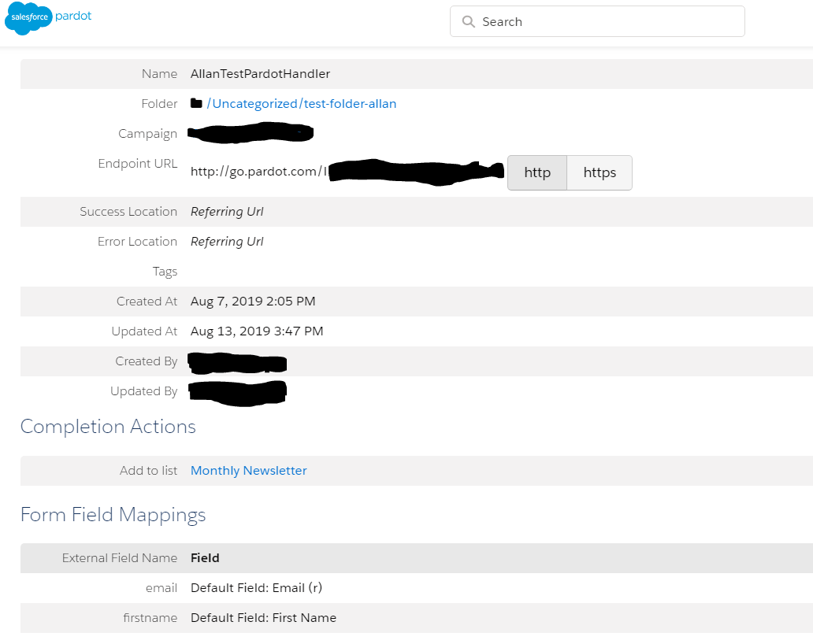Click the Salesforce Pardot cloud logo
The height and width of the screenshot is (644, 813).
29,18
